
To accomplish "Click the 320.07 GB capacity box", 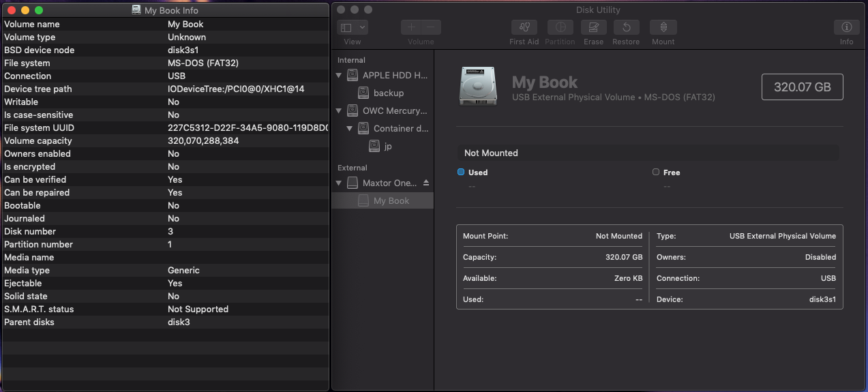I will (x=802, y=87).
